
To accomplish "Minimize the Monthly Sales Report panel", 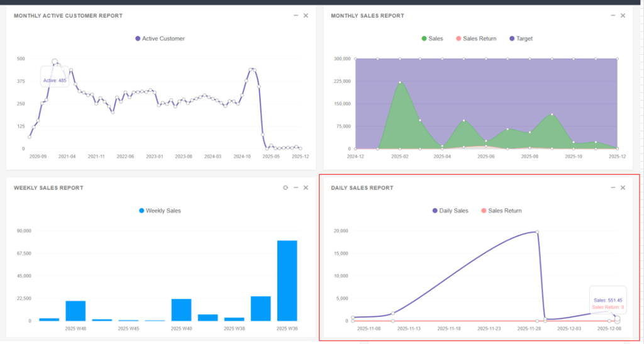I will 613,15.
